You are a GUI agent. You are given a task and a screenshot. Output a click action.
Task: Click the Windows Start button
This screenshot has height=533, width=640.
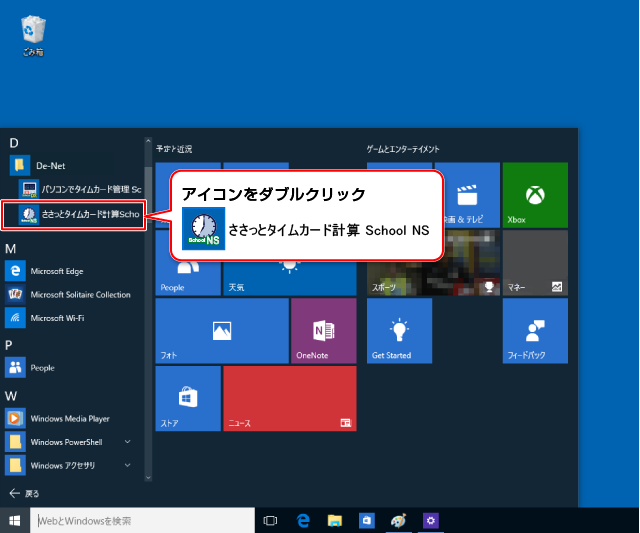coord(15,520)
